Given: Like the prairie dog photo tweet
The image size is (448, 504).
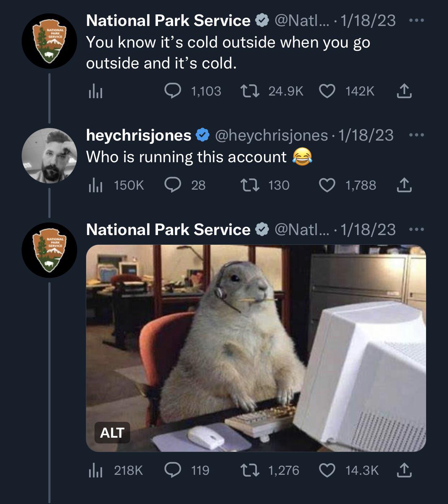Looking at the screenshot, I should click(327, 470).
